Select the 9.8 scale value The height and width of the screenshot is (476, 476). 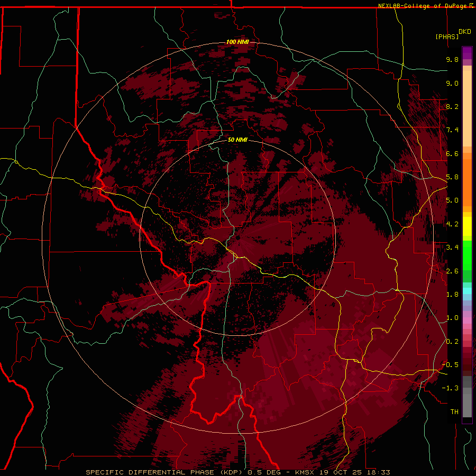tap(452, 59)
